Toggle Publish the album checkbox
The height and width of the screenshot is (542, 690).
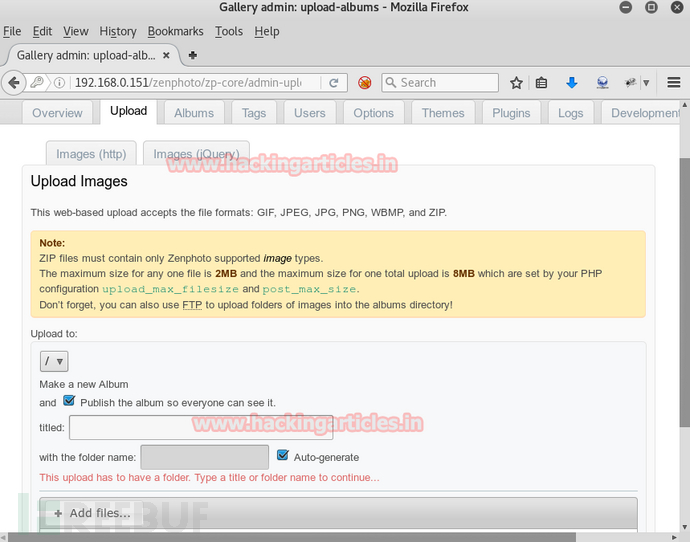(x=69, y=401)
